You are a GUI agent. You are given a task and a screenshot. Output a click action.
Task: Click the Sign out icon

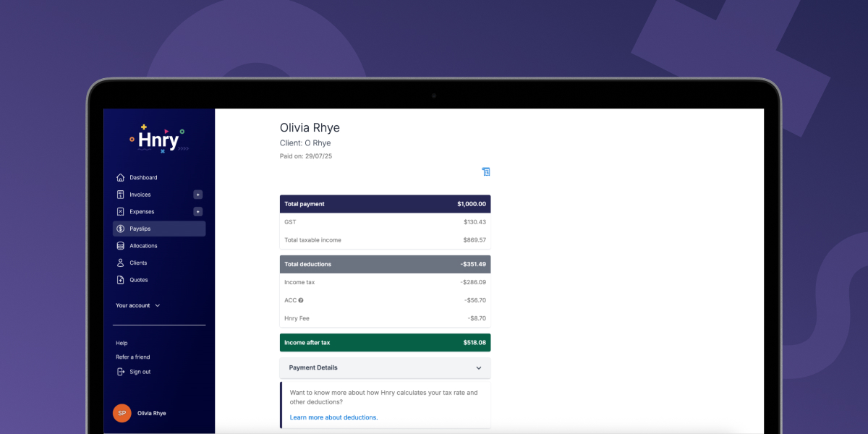tap(120, 371)
